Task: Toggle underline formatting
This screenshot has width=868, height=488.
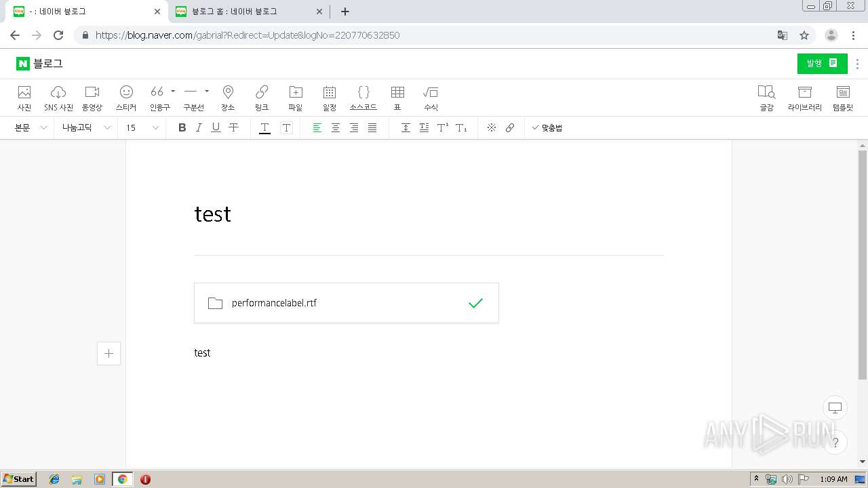Action: pyautogui.click(x=216, y=128)
